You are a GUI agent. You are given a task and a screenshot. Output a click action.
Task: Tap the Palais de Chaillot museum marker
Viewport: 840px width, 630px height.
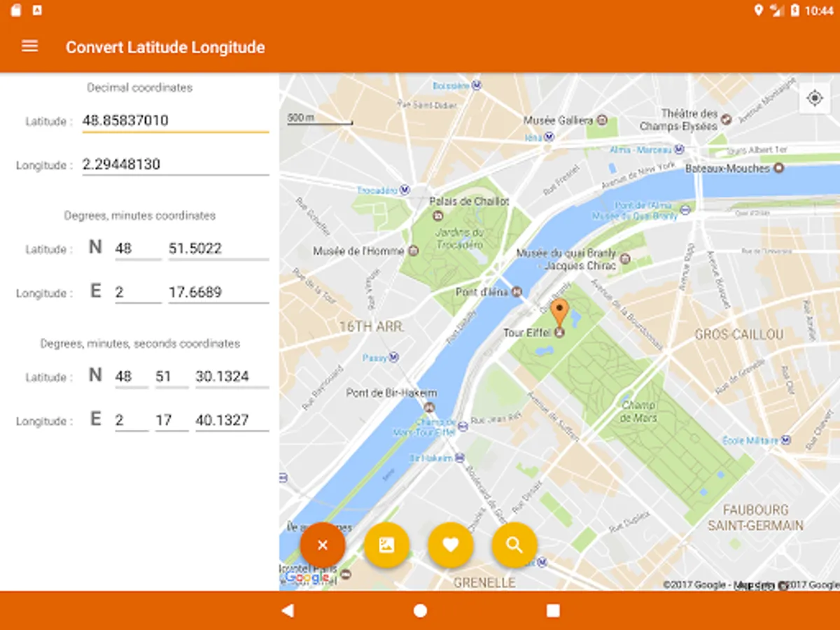(x=438, y=215)
